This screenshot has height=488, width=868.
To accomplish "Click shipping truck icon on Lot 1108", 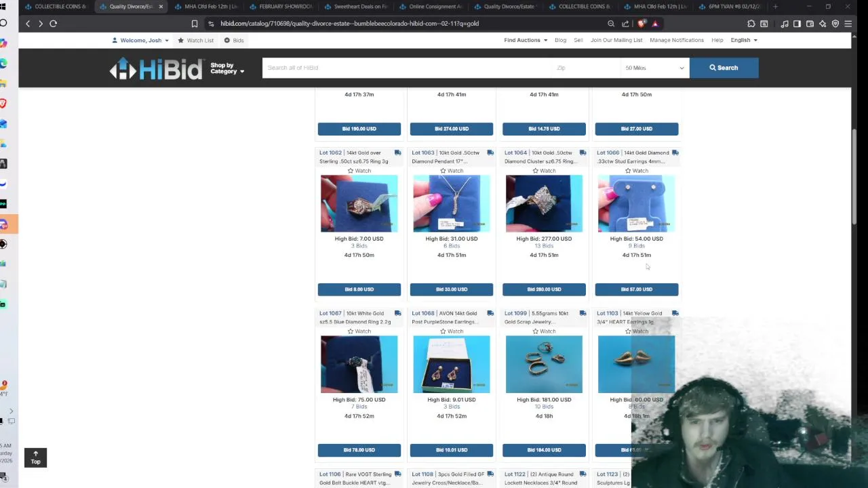I will tap(490, 474).
